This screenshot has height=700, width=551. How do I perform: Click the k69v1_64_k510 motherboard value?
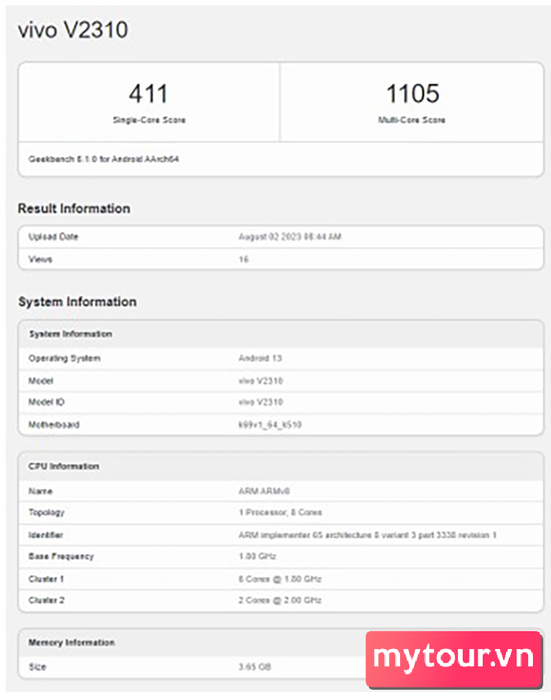(x=270, y=425)
